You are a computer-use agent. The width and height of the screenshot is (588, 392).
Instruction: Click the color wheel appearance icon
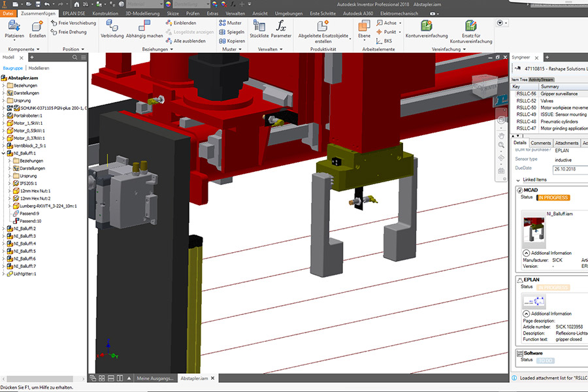pyautogui.click(x=168, y=5)
